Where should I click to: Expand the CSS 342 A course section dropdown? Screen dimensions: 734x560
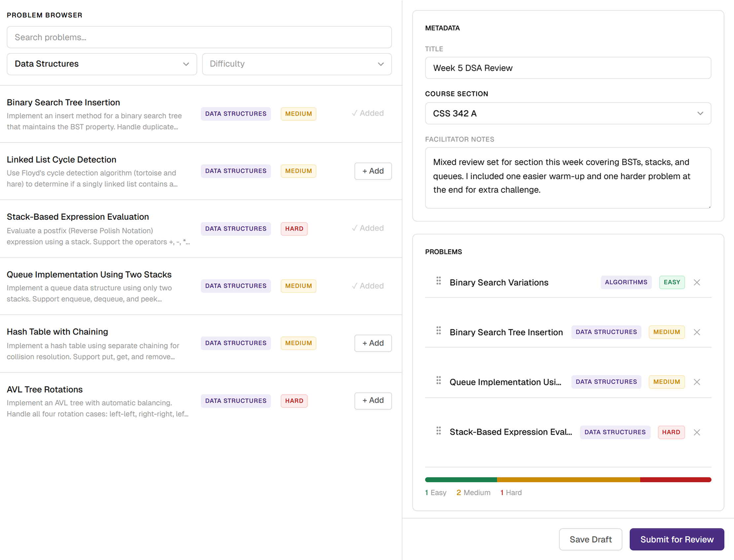tap(568, 113)
